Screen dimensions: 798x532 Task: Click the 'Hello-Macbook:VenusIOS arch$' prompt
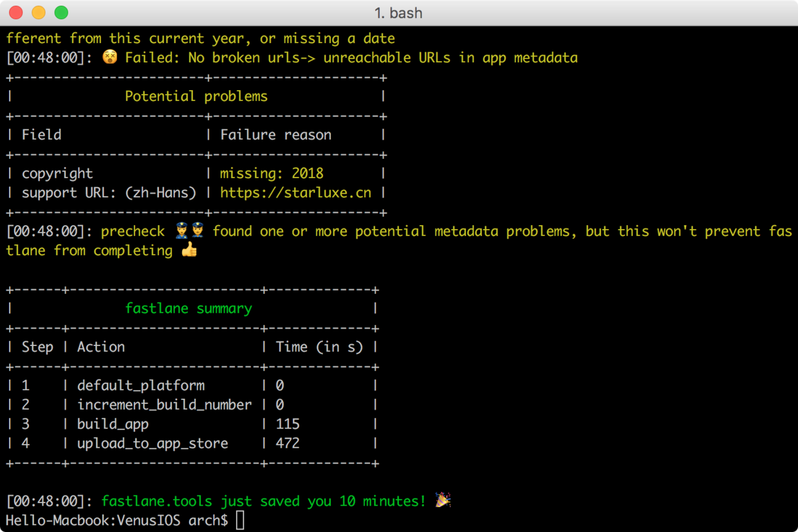[116, 520]
